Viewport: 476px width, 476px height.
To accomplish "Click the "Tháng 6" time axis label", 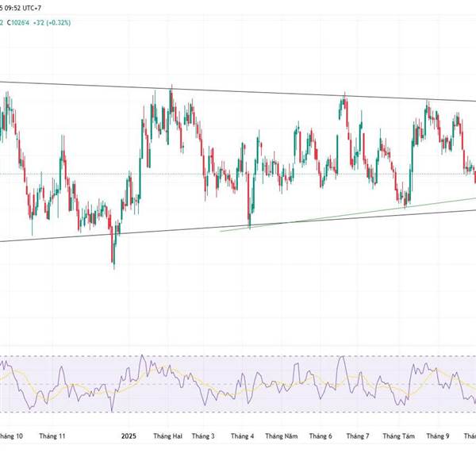I will (321, 436).
